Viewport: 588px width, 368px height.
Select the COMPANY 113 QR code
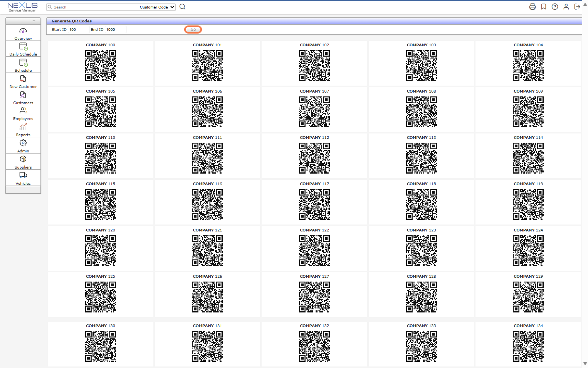coord(422,158)
